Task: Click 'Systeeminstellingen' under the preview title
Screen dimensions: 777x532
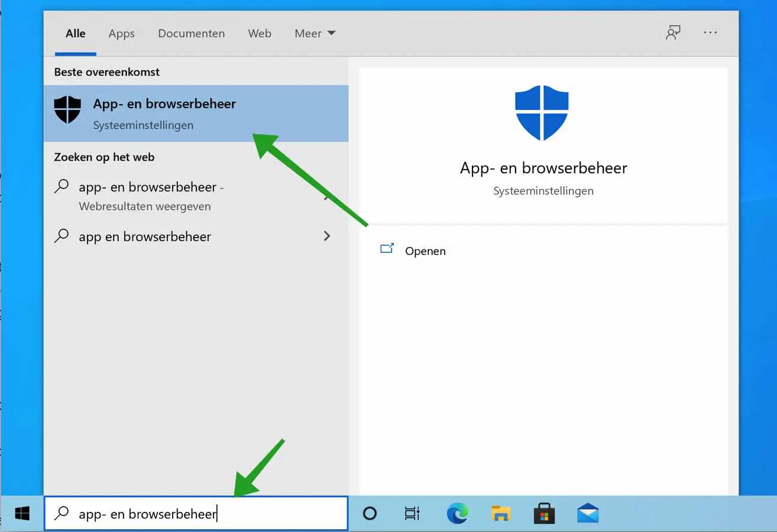Action: [543, 191]
